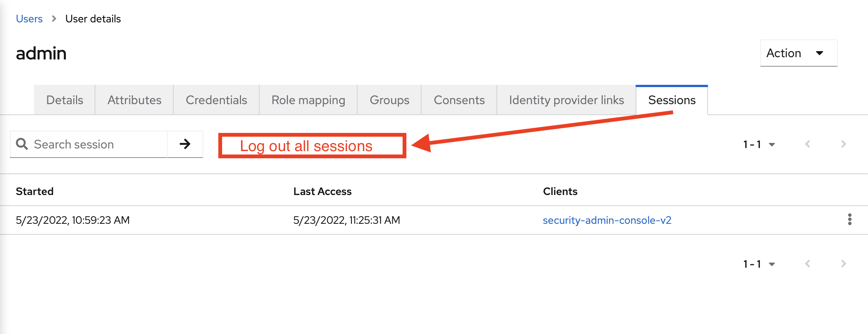The image size is (868, 334).
Task: Switch to the Credentials tab
Action: pos(216,100)
